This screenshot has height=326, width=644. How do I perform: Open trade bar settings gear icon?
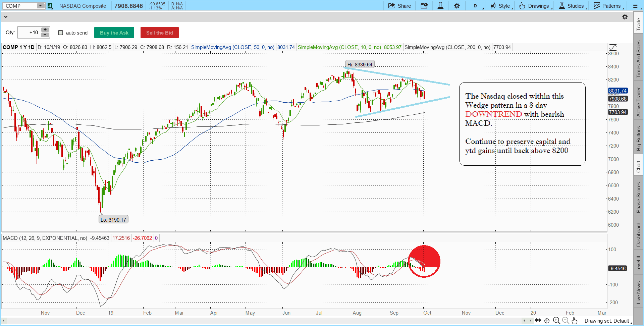[x=625, y=17]
